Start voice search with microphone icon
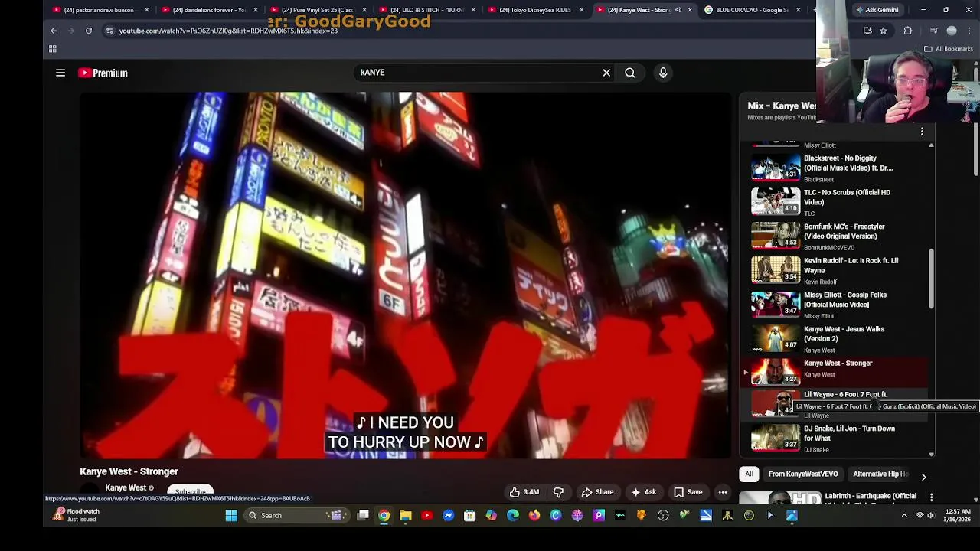The width and height of the screenshot is (980, 551). [663, 73]
